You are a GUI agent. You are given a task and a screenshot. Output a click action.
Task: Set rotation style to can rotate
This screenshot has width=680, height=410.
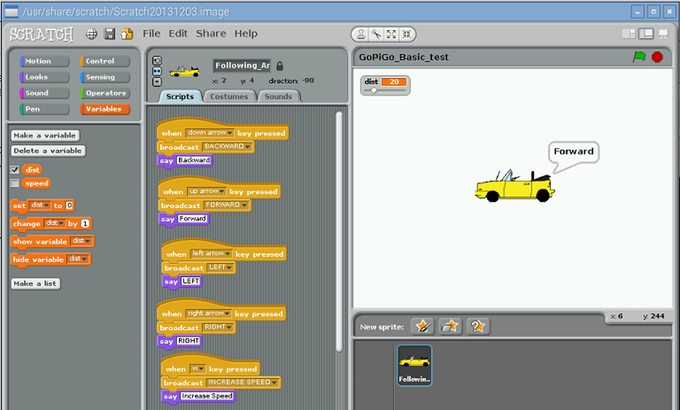point(157,60)
